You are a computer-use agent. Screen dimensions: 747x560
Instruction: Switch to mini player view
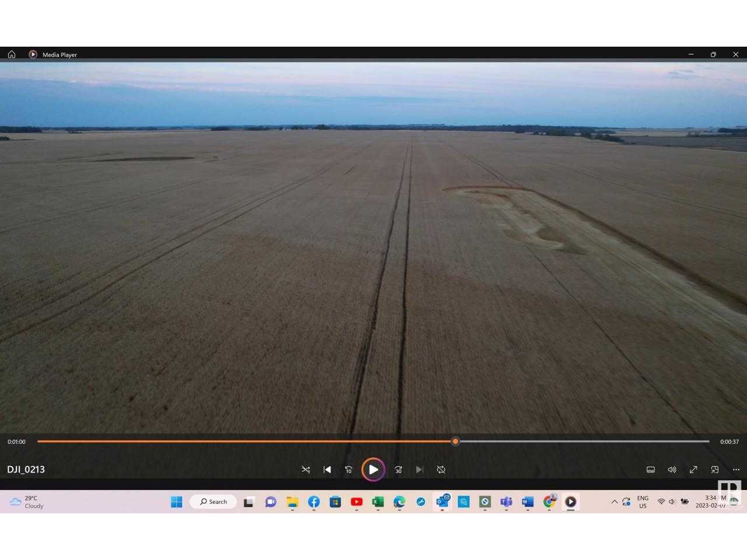coord(715,470)
